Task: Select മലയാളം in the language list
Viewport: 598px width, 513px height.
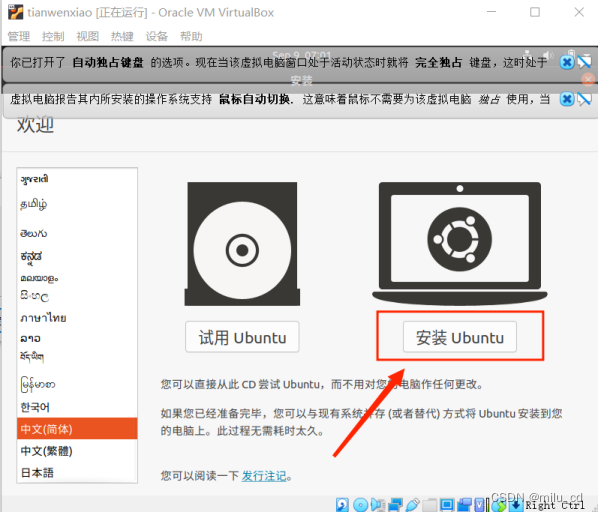Action: 77,278
